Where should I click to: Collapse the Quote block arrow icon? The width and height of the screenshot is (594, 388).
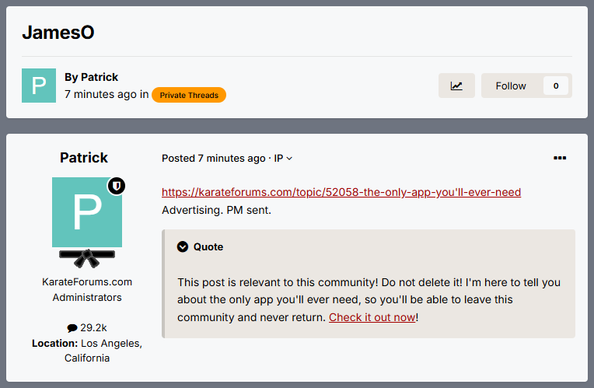(x=183, y=247)
